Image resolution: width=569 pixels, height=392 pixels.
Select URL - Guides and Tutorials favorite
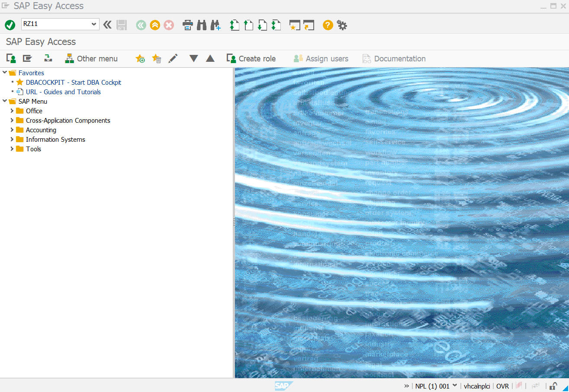[63, 92]
